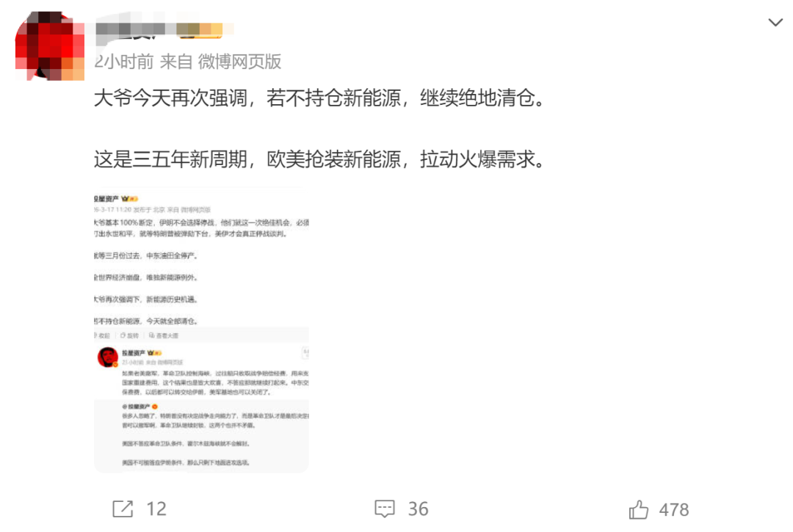
Task: Click the like count 478
Action: (x=674, y=510)
